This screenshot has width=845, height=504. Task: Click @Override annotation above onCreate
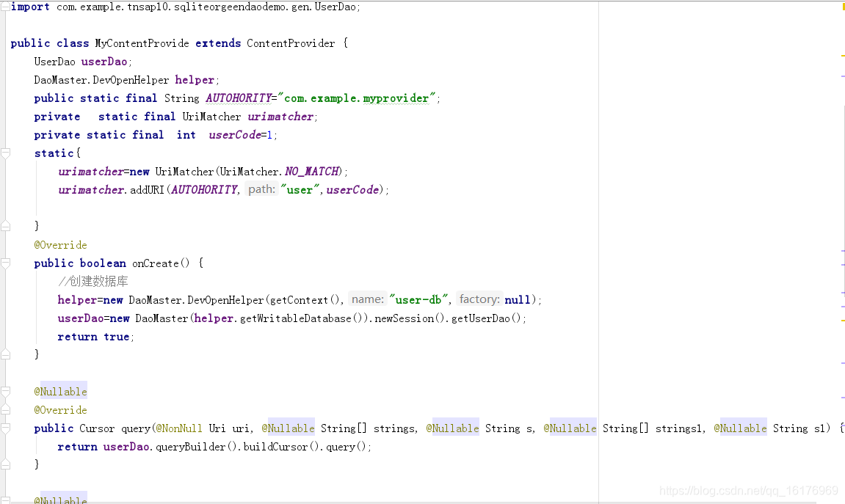click(60, 245)
